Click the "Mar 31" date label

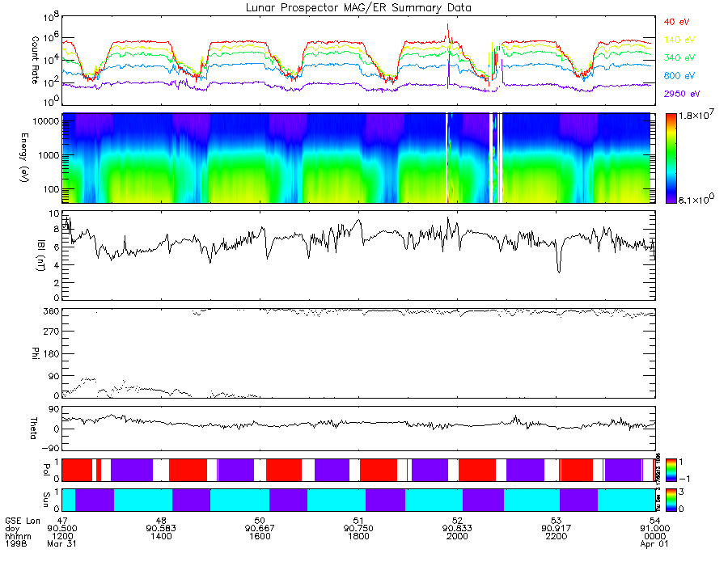tap(61, 543)
